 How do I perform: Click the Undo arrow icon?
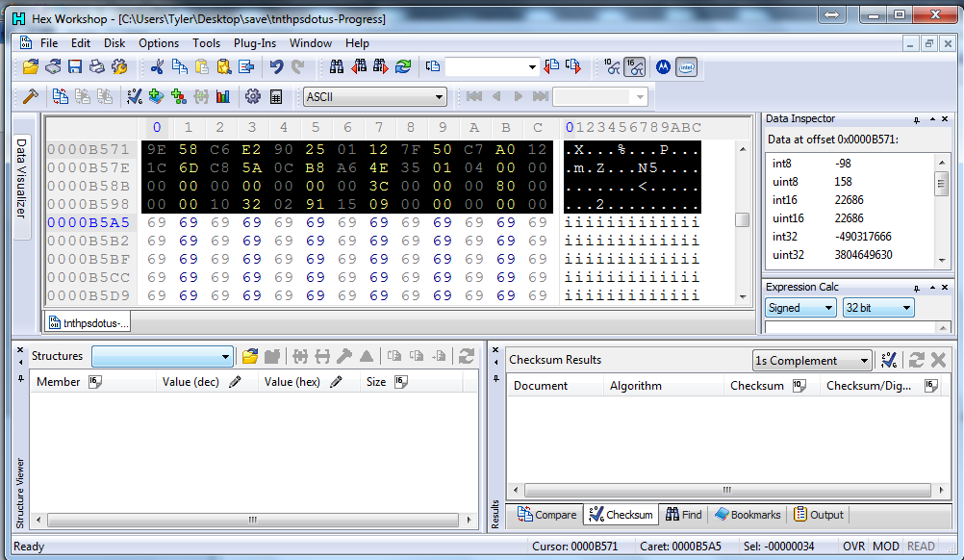coord(276,67)
